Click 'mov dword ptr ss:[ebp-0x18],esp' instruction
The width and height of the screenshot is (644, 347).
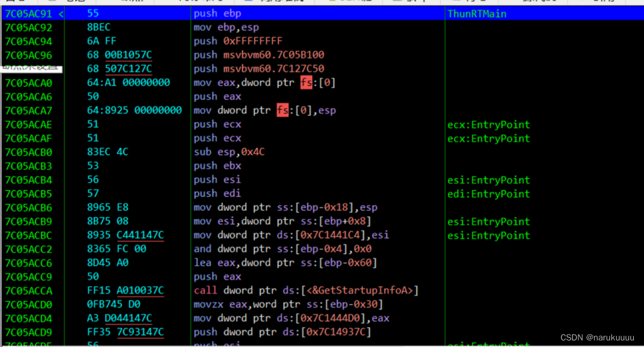tap(285, 207)
